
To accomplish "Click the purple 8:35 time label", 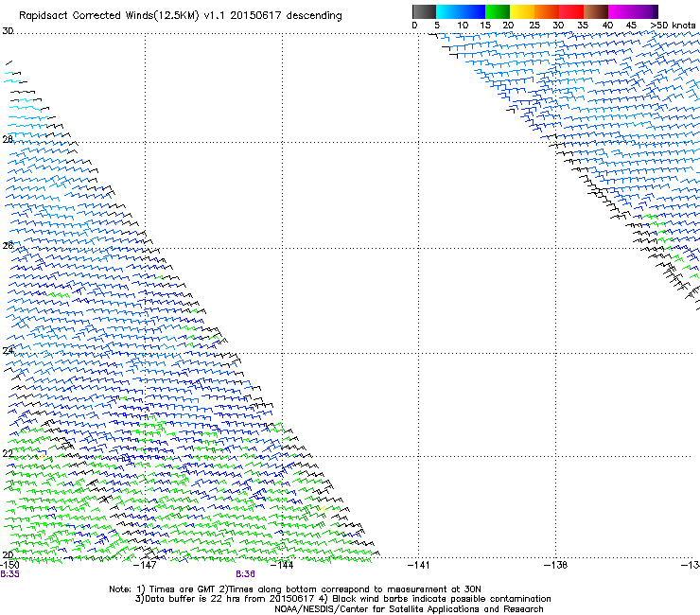I will pyautogui.click(x=9, y=574).
